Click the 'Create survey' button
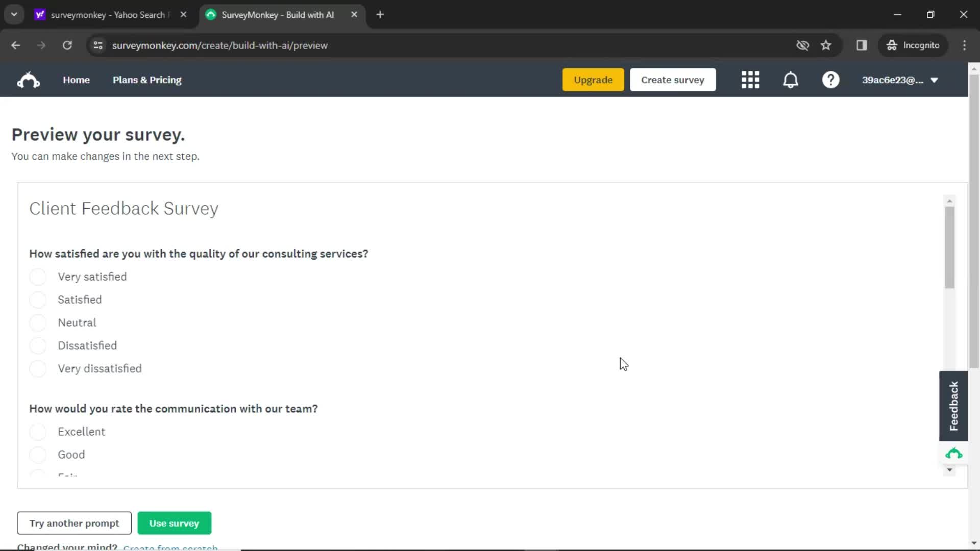Viewport: 980px width, 551px height. (x=673, y=80)
